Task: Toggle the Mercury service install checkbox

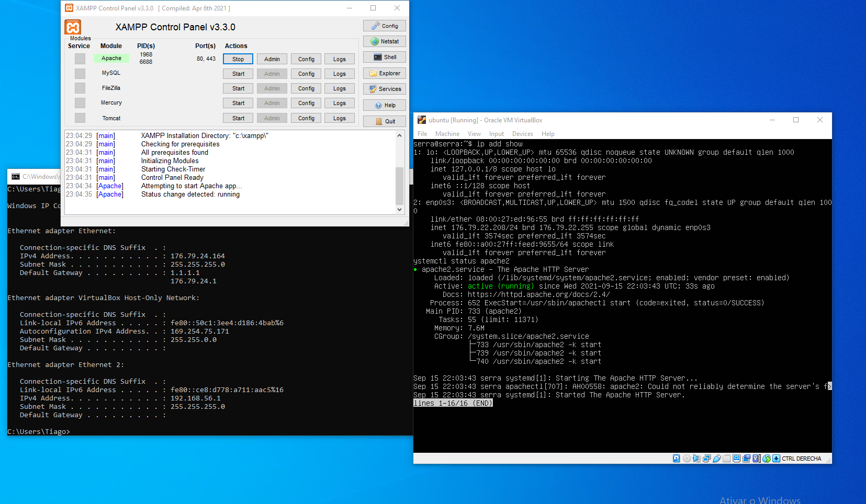Action: tap(80, 103)
